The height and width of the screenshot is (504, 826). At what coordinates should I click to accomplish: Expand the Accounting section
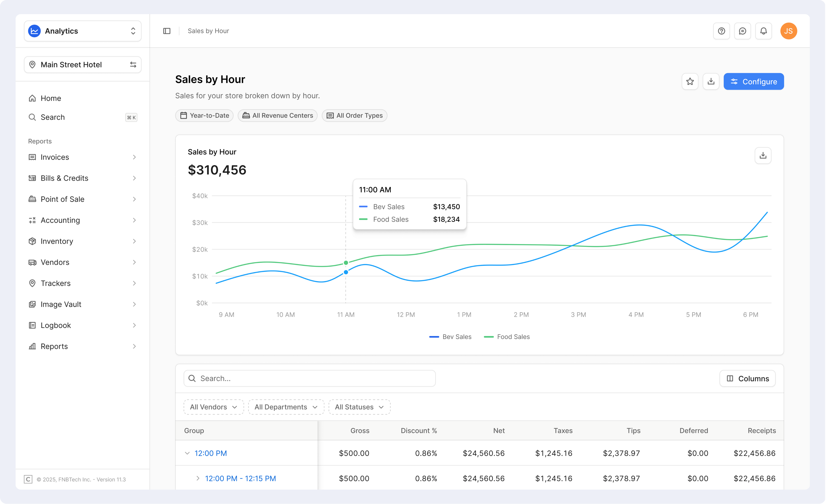point(82,220)
